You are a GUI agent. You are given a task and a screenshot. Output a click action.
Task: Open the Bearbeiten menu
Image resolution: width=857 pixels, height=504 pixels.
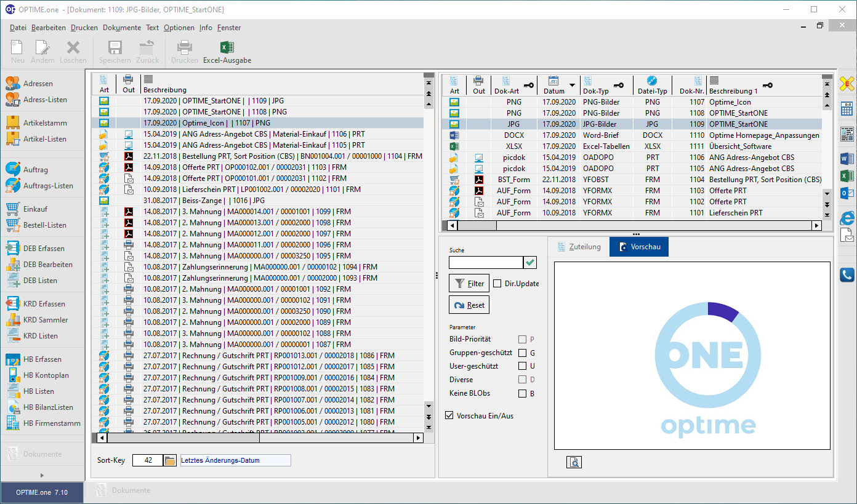[x=49, y=28]
